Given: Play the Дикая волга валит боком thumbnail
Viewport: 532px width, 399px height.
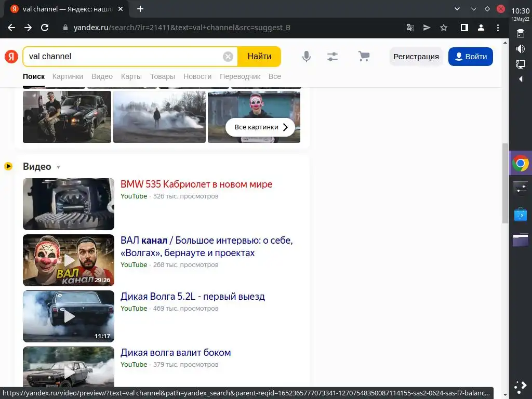Looking at the screenshot, I should pyautogui.click(x=69, y=367).
